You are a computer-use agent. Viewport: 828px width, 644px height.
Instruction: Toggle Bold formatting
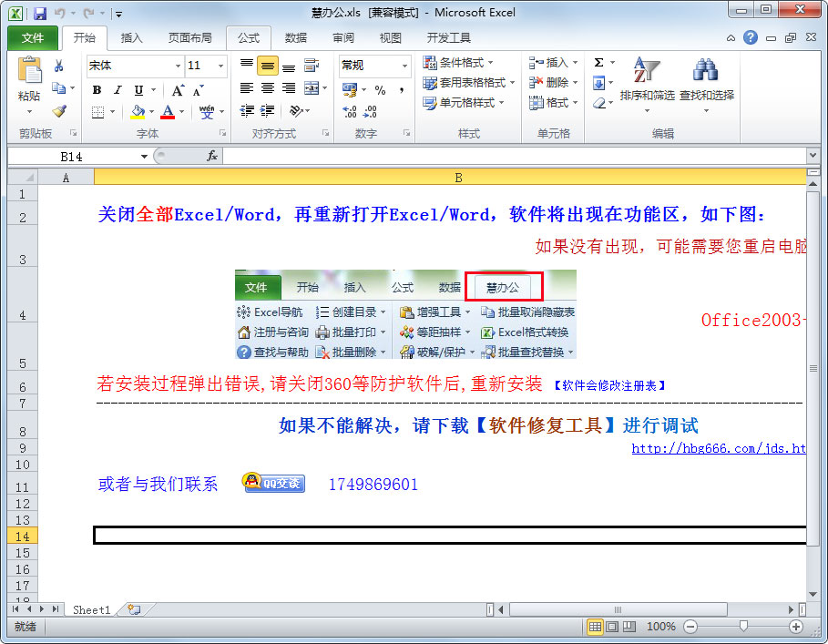pos(97,90)
